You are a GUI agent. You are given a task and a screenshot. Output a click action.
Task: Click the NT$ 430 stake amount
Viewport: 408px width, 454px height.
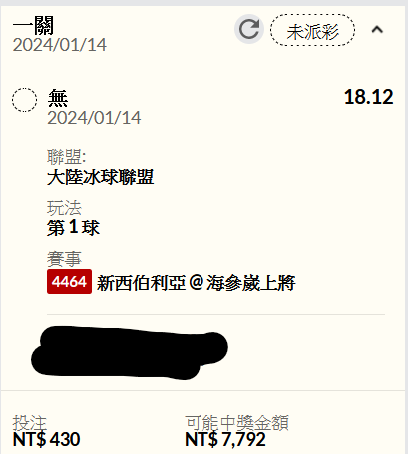(46, 439)
